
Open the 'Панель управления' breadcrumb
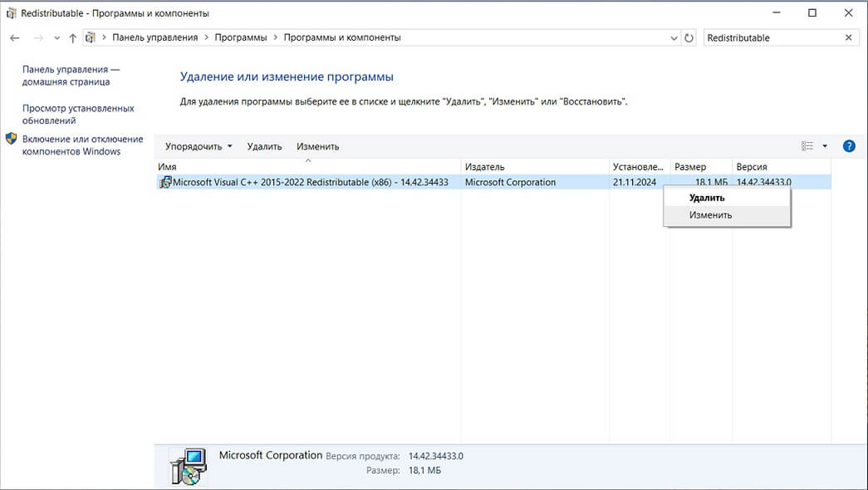[155, 37]
